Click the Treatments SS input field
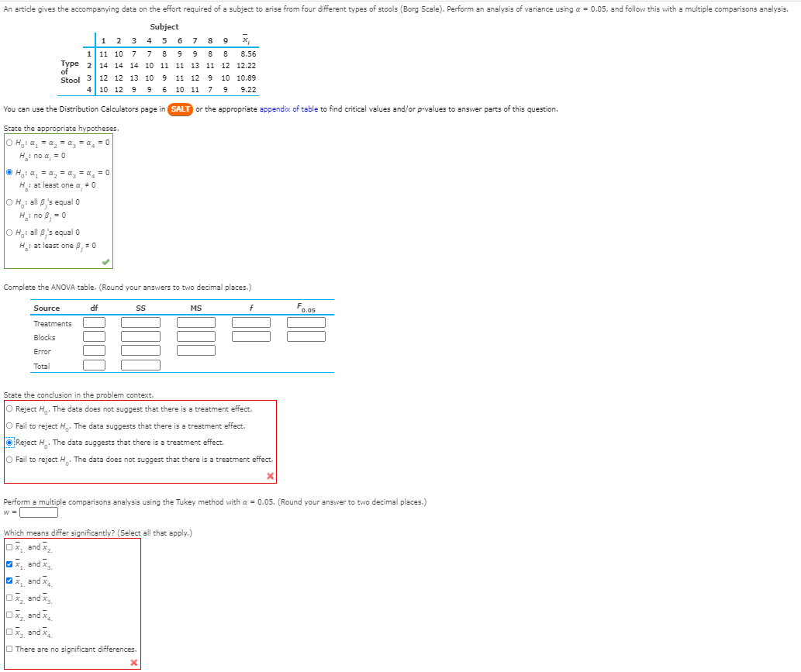This screenshot has width=801, height=672. coord(140,322)
